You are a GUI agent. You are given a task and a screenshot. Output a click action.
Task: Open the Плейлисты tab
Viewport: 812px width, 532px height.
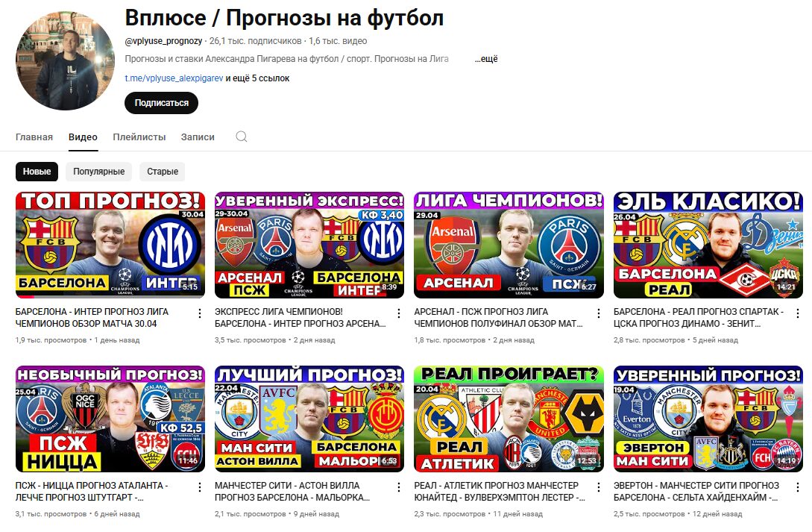coord(139,137)
